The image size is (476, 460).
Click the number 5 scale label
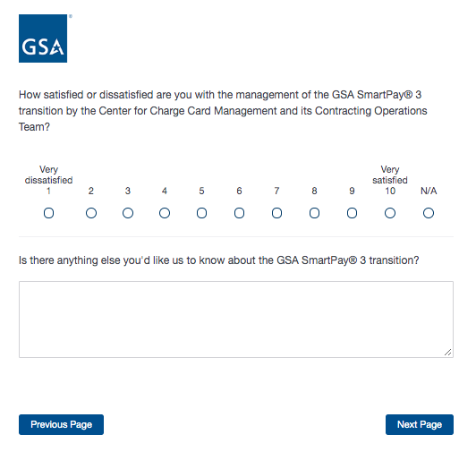[x=201, y=191]
